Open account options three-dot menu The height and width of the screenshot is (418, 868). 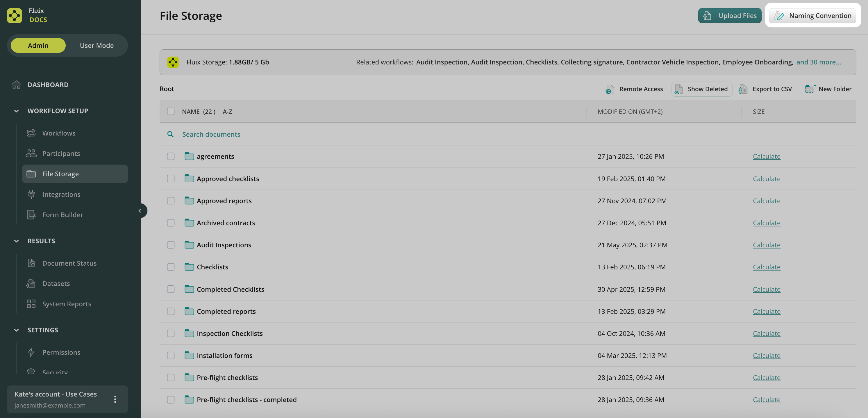(x=115, y=399)
